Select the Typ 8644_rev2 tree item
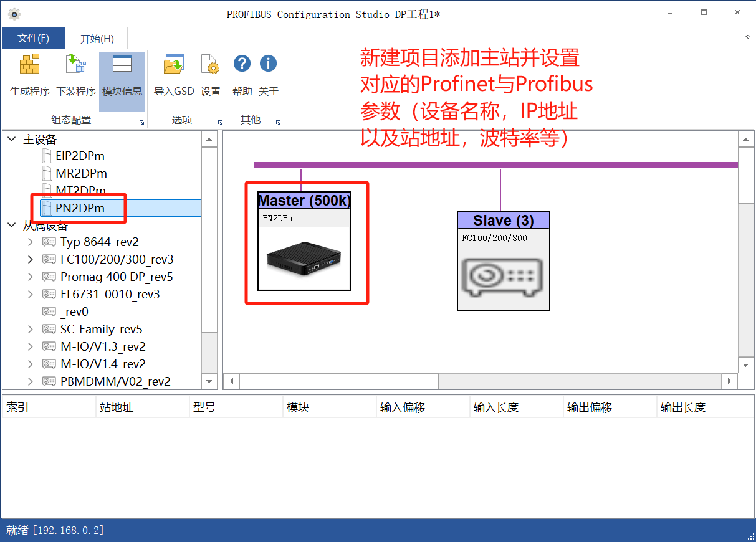The height and width of the screenshot is (542, 756). click(x=100, y=242)
